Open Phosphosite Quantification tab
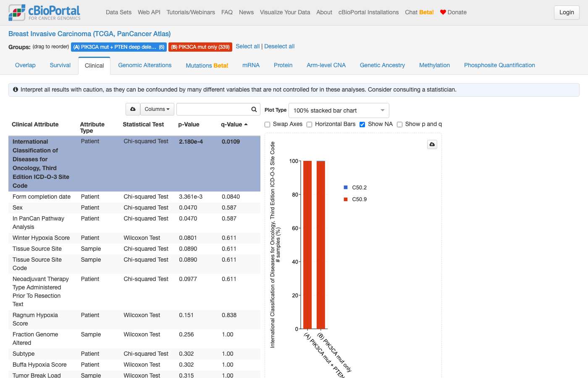 click(x=500, y=65)
